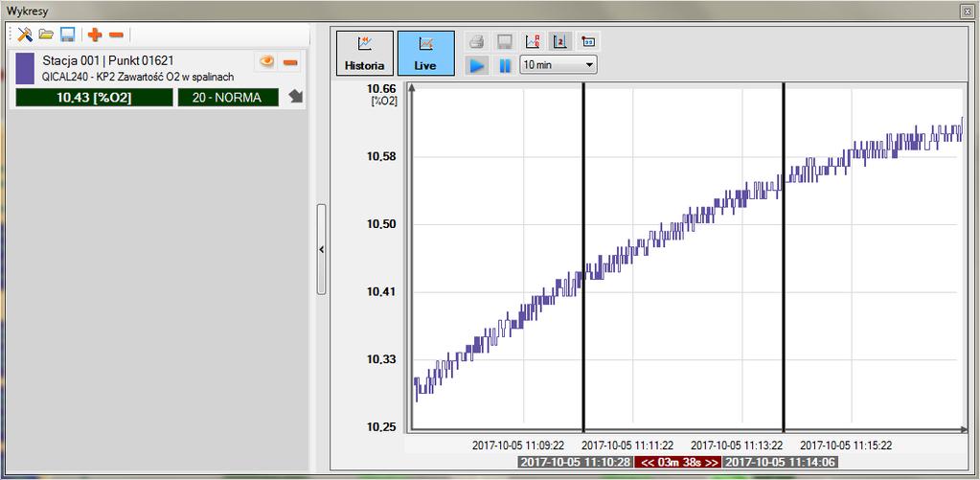
Task: Click the QICAL240 - KP2 description text
Action: pos(138,77)
